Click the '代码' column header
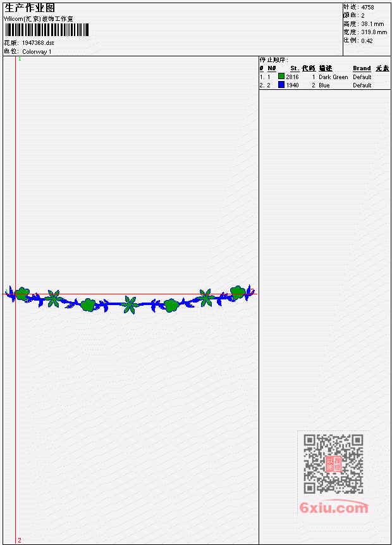 pyautogui.click(x=309, y=68)
